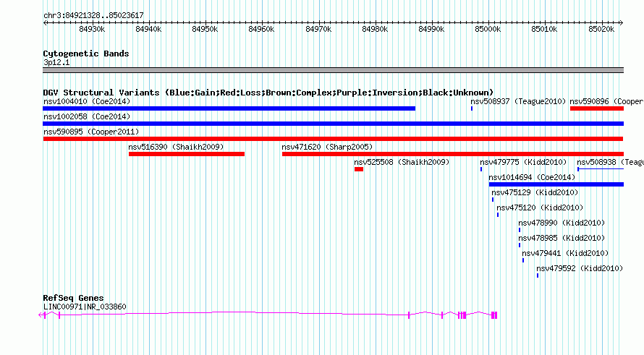The image size is (644, 355).
Task: Open the nsv1004010 (Coe2014) label
Action: click(87, 101)
